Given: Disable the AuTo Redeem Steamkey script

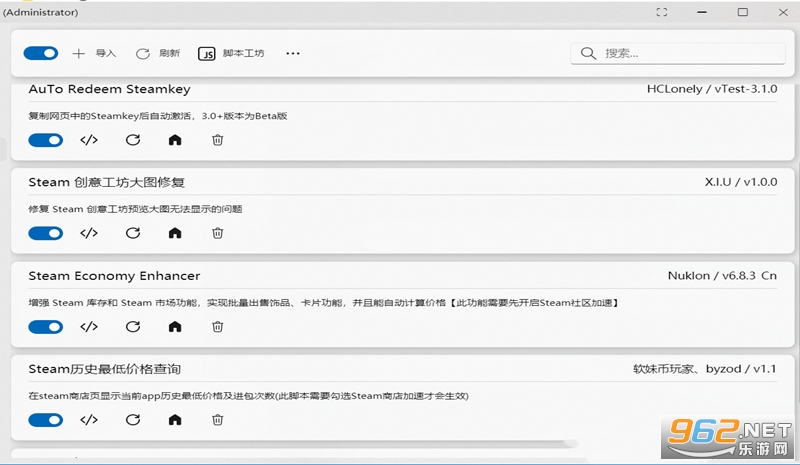Looking at the screenshot, I should pos(46,140).
